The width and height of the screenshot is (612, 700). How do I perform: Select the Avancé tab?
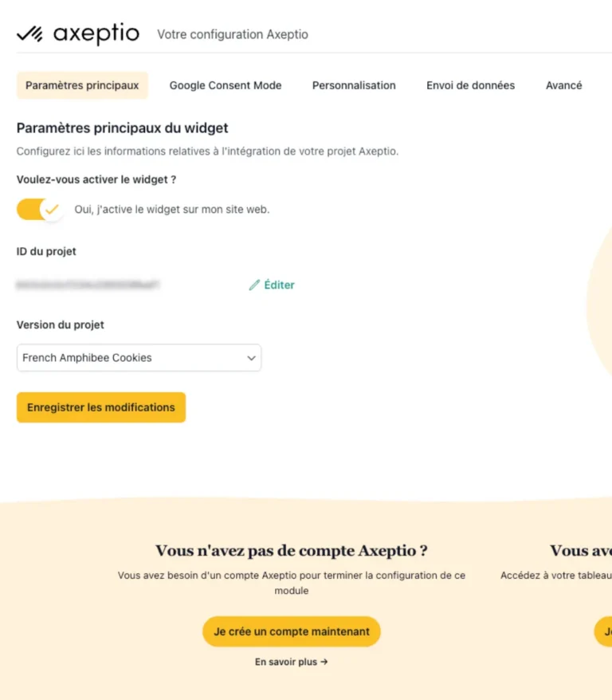coord(563,85)
